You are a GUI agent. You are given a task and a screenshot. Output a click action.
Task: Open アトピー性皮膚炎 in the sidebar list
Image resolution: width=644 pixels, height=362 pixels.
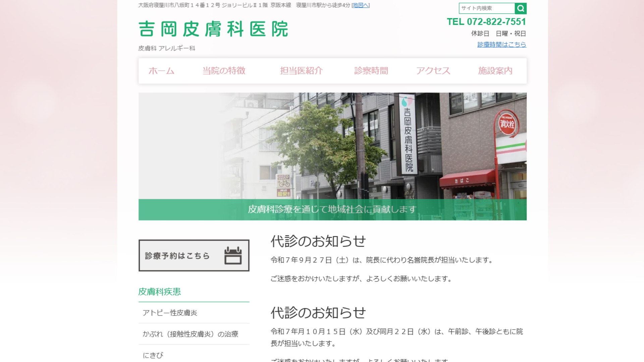pyautogui.click(x=170, y=313)
